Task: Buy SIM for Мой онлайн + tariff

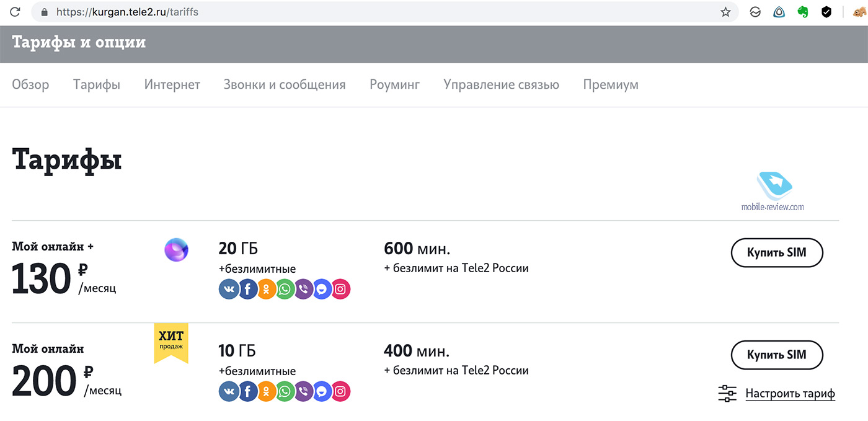Action: click(777, 253)
